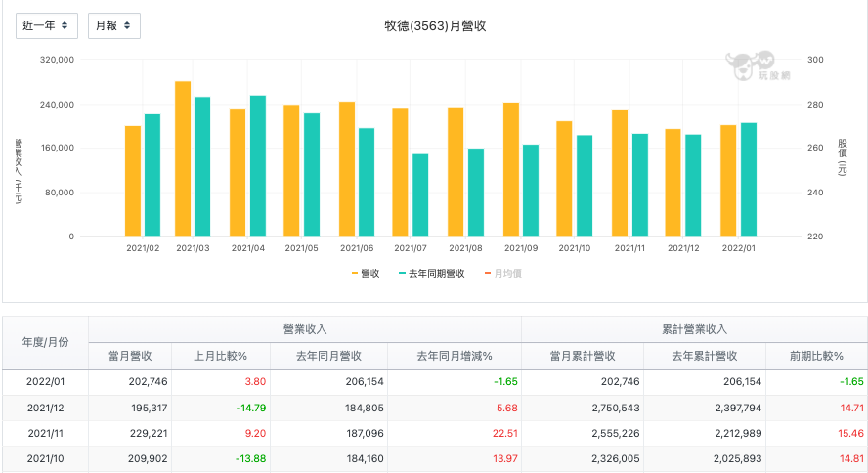The image size is (868, 473).
Task: Click the orange 2021/02 revenue bar
Action: click(133, 181)
